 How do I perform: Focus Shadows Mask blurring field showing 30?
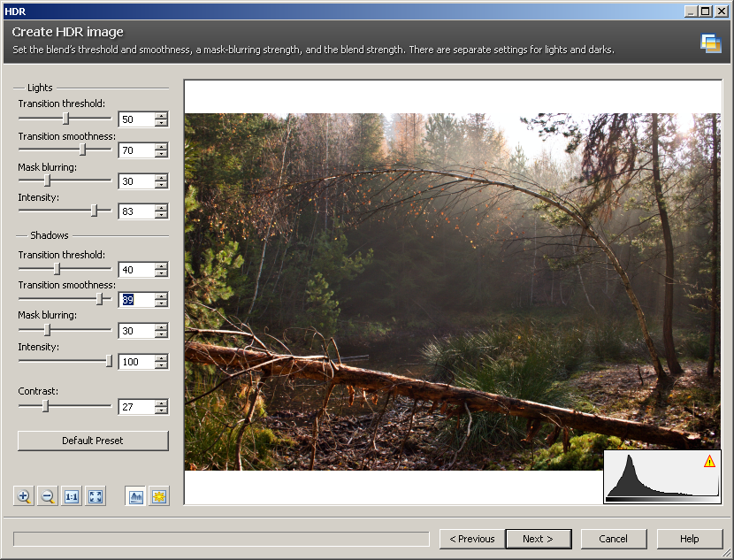click(137, 331)
